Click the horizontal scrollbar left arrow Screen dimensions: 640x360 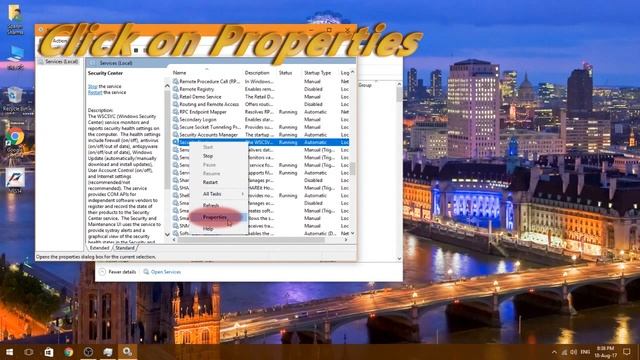point(174,240)
